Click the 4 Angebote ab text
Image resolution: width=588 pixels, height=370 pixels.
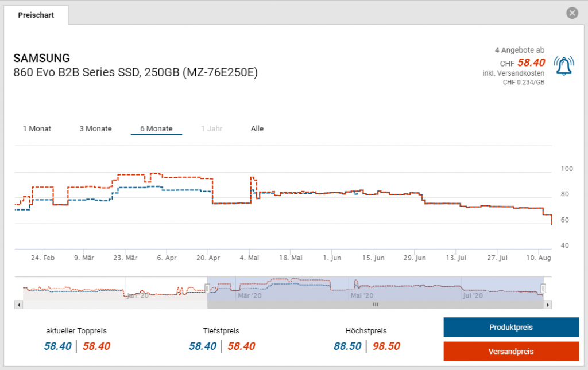click(519, 50)
